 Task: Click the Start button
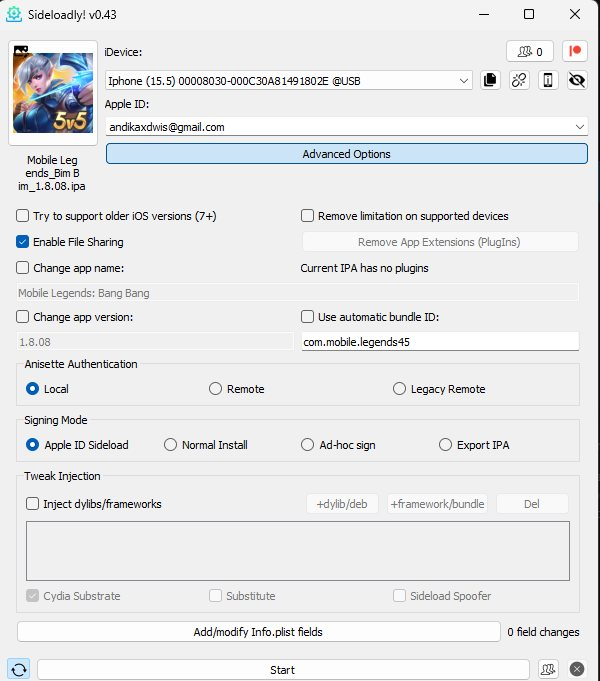[x=283, y=670]
